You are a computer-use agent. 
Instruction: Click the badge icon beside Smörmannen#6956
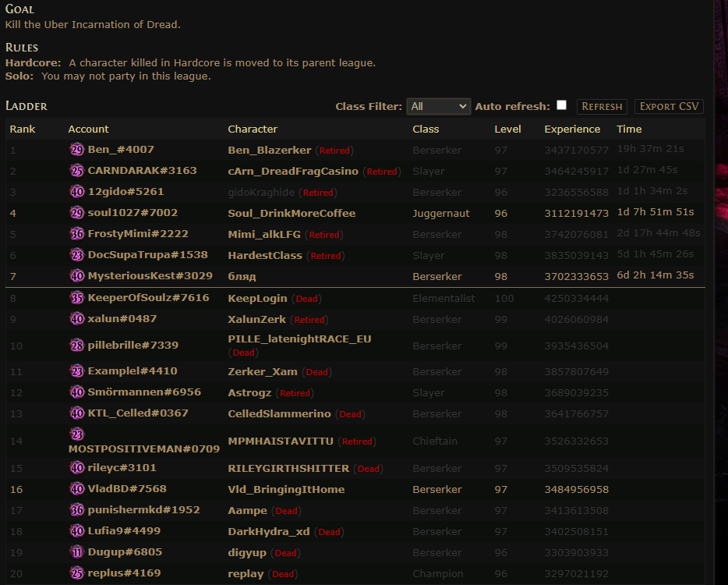[x=76, y=392]
